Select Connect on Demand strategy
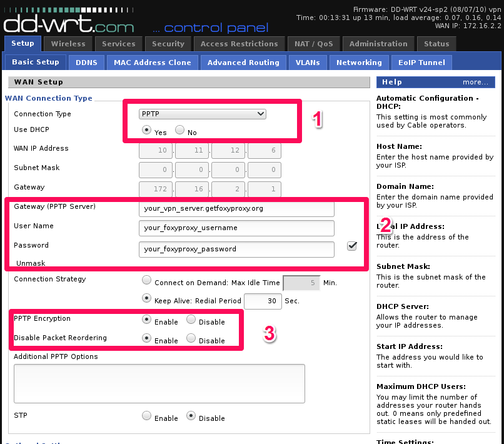This screenshot has width=504, height=444. (146, 280)
